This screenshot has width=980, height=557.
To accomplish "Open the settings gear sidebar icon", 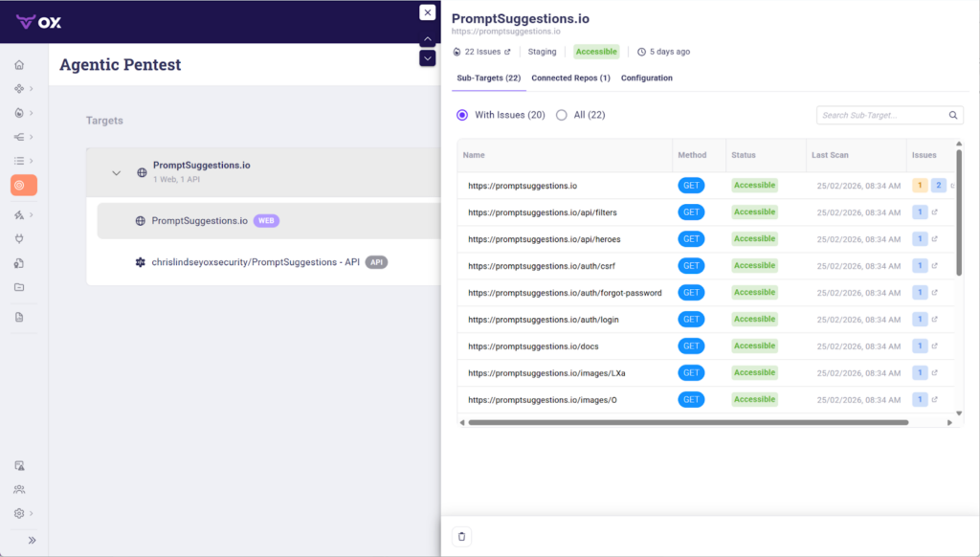I will [x=19, y=513].
